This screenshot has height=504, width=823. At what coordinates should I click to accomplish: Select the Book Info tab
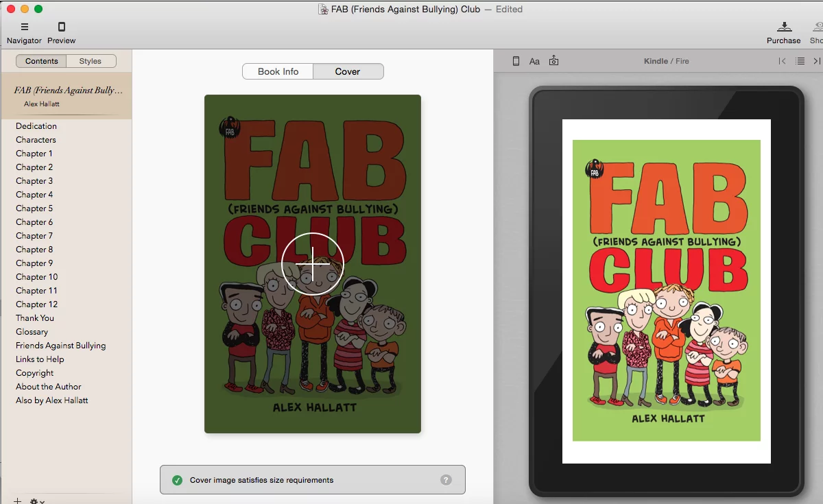tap(278, 71)
